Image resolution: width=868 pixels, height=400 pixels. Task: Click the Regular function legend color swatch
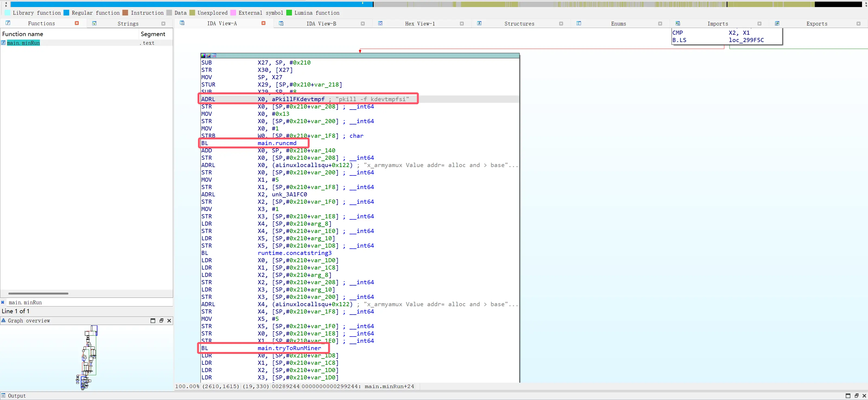(66, 13)
